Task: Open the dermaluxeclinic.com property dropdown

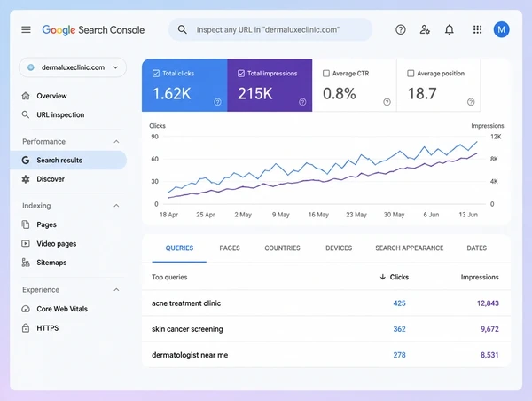Action: coord(73,67)
